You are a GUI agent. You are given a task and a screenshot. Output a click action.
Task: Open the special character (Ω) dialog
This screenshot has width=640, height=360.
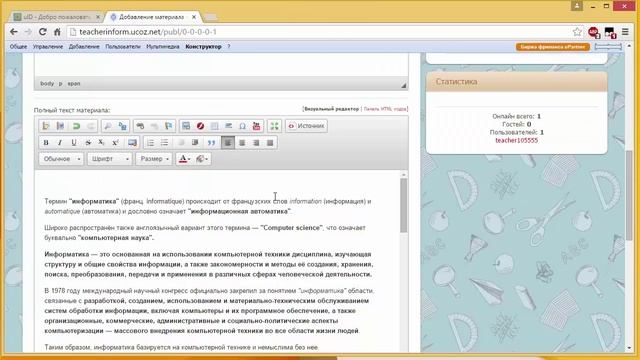click(242, 126)
